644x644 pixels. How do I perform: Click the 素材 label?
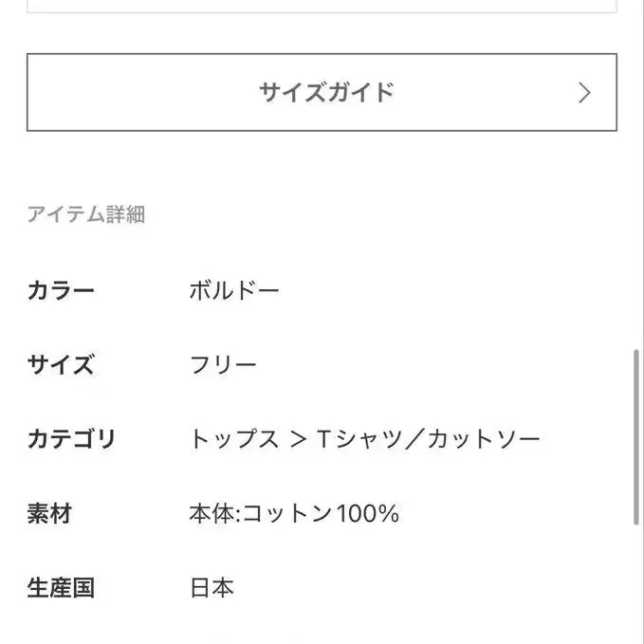click(49, 514)
